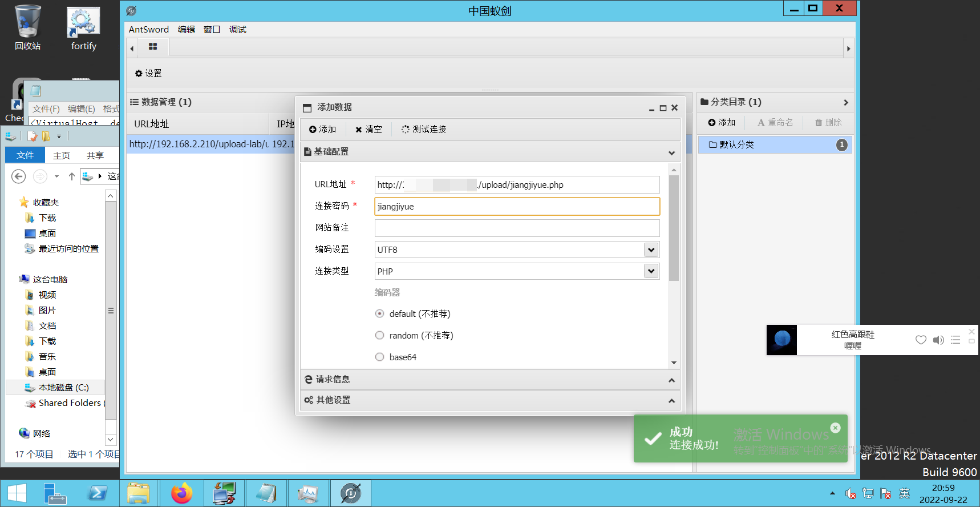Open the connection type PHP dropdown
980x507 pixels.
[651, 271]
